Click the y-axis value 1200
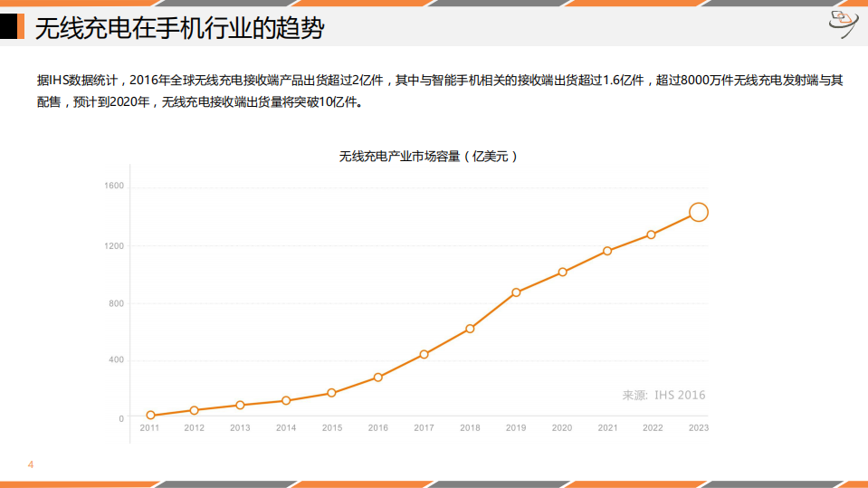The image size is (868, 488). pos(114,246)
